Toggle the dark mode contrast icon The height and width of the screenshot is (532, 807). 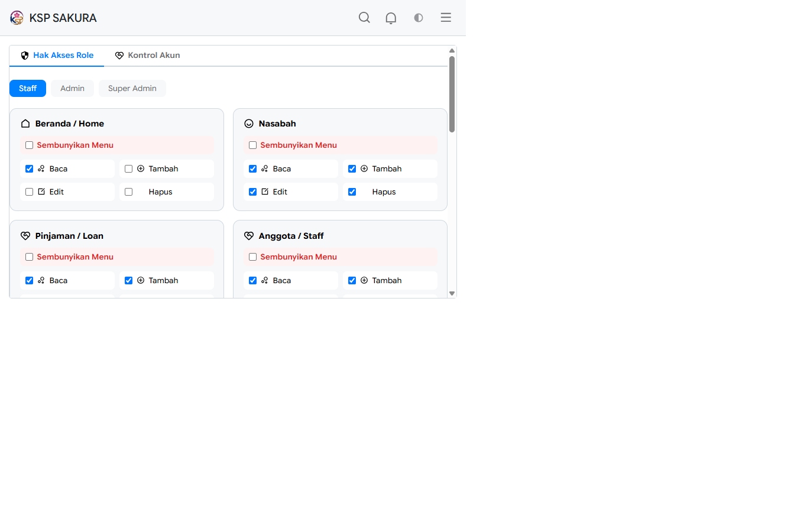point(419,18)
